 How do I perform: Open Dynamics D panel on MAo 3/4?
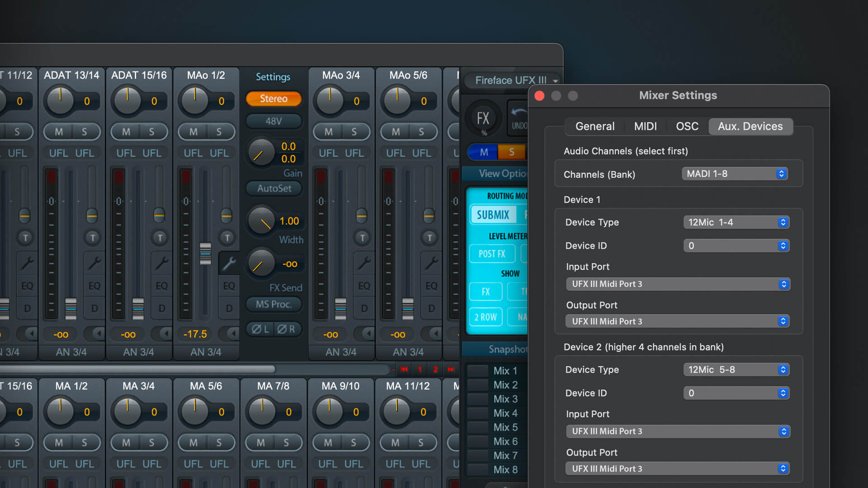point(364,309)
